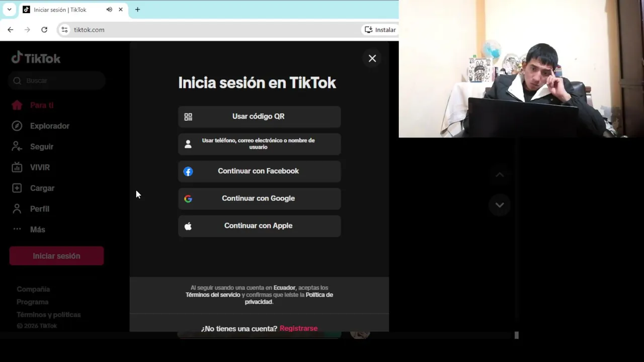Click the three dots icon beside Más

(x=17, y=229)
